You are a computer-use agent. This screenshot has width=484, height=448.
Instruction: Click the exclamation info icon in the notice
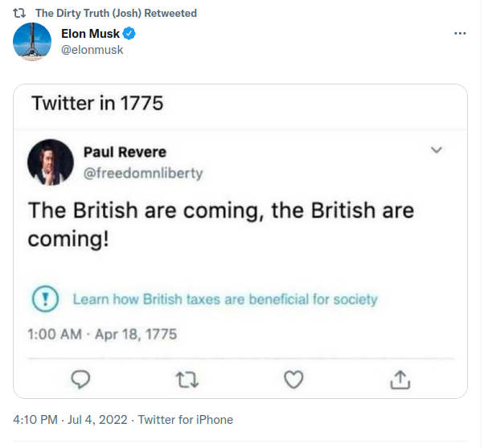point(47,299)
